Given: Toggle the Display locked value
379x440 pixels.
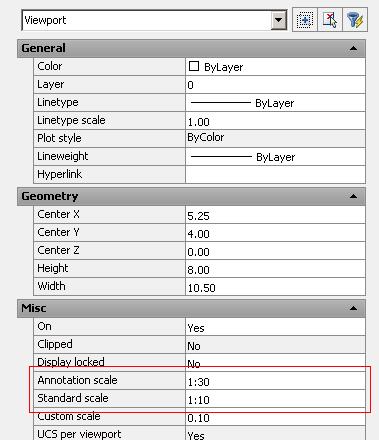Looking at the screenshot, I should 275,363.
